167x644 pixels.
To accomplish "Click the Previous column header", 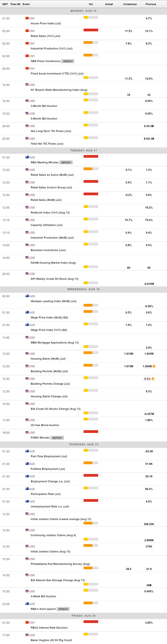I will pyautogui.click(x=151, y=4).
